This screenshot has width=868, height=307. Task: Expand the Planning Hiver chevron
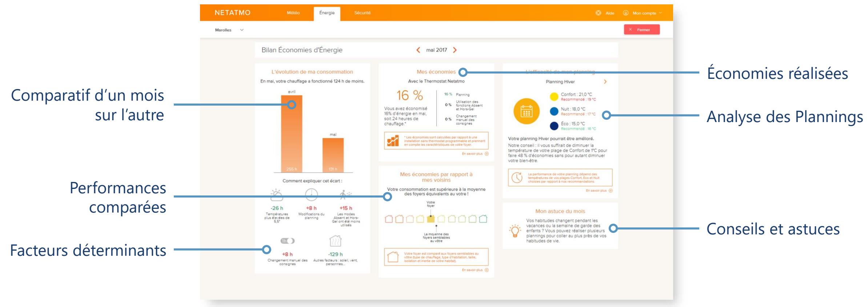(x=605, y=82)
